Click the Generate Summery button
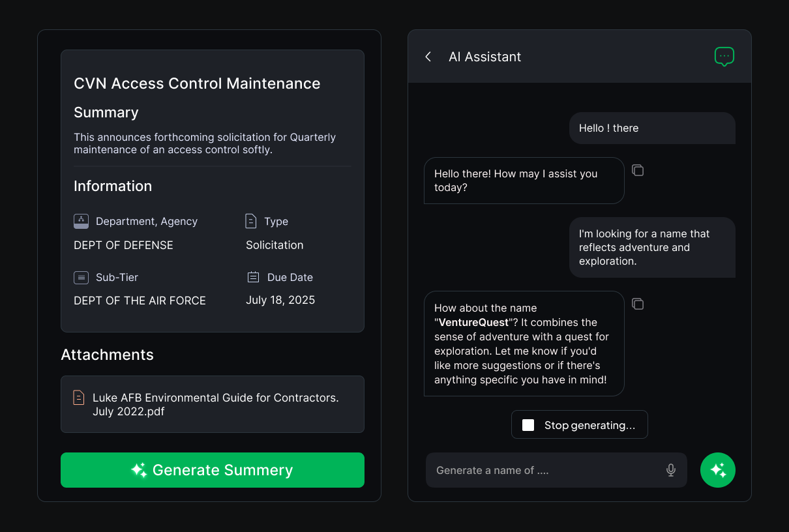Viewport: 789px width, 532px height. point(213,470)
